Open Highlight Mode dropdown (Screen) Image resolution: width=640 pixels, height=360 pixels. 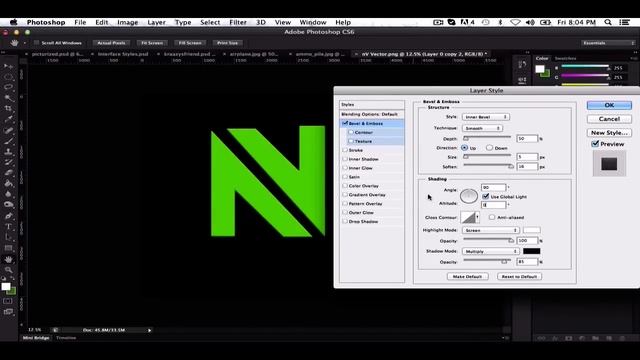point(491,230)
